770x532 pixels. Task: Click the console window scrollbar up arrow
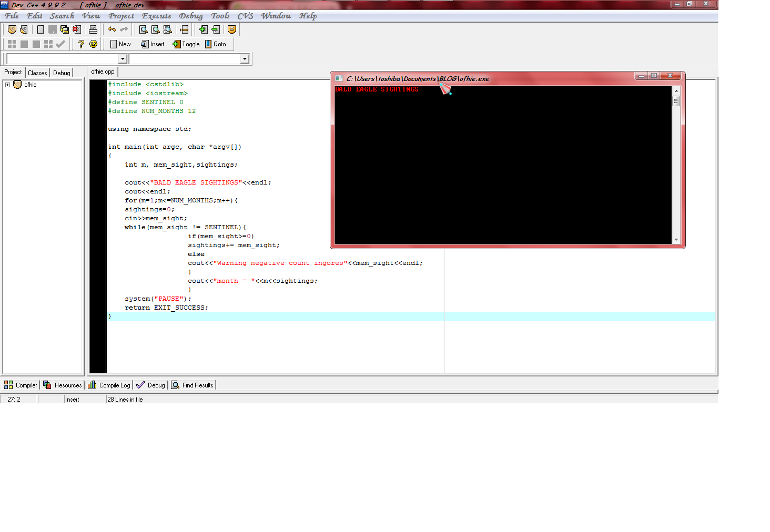coord(676,90)
